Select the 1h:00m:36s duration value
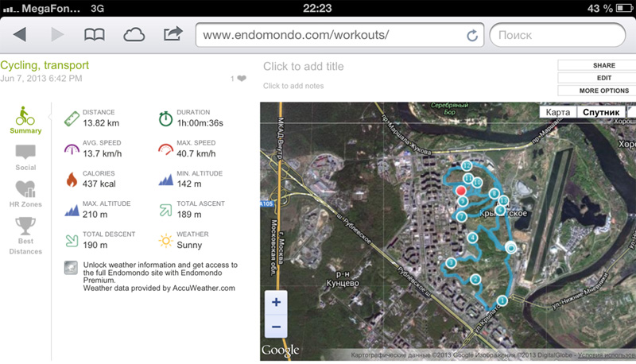Image resolution: width=636 pixels, height=364 pixels. tap(200, 123)
